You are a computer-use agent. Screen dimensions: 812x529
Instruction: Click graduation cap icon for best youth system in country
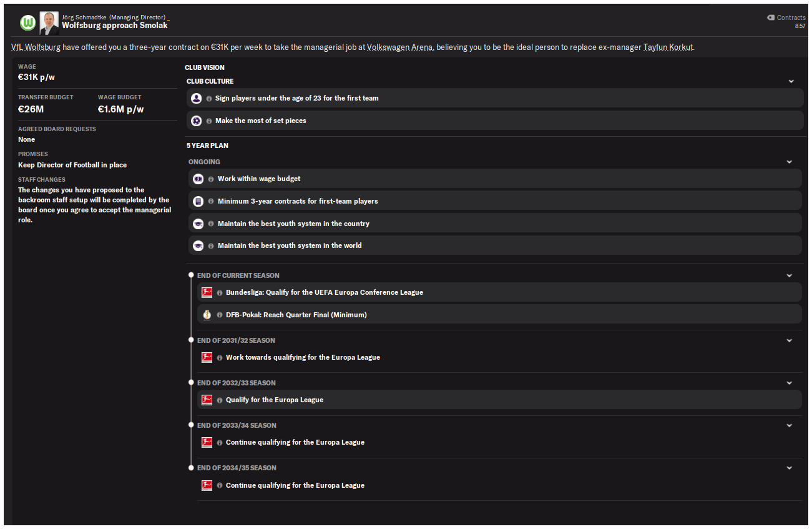pos(198,224)
